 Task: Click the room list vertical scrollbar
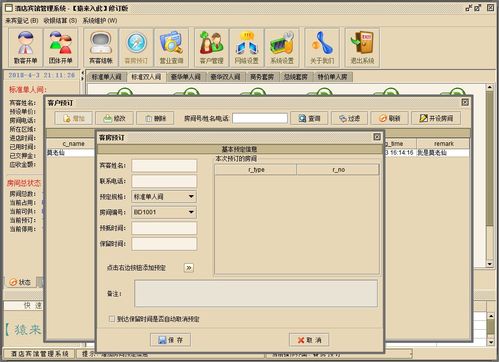[x=489, y=176]
